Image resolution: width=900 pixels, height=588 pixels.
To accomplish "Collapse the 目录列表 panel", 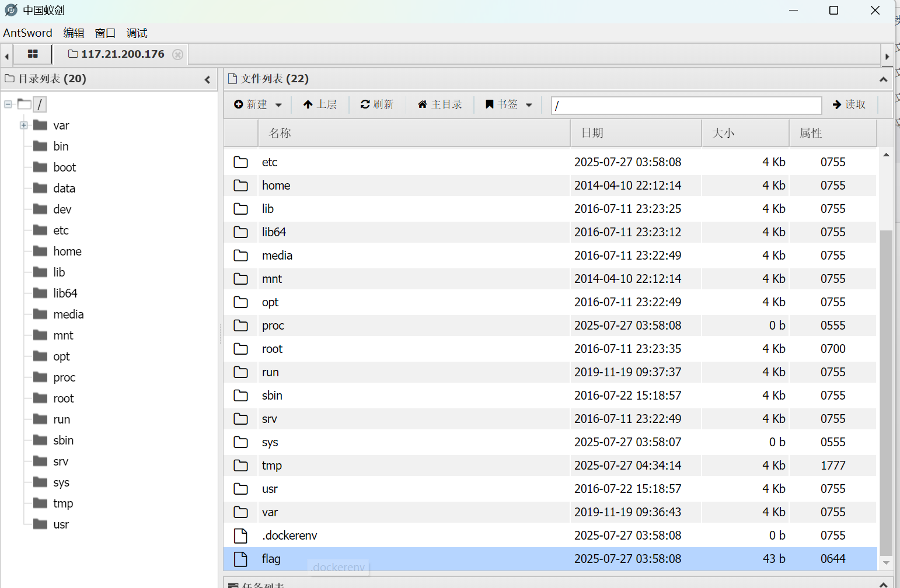I will (x=207, y=79).
